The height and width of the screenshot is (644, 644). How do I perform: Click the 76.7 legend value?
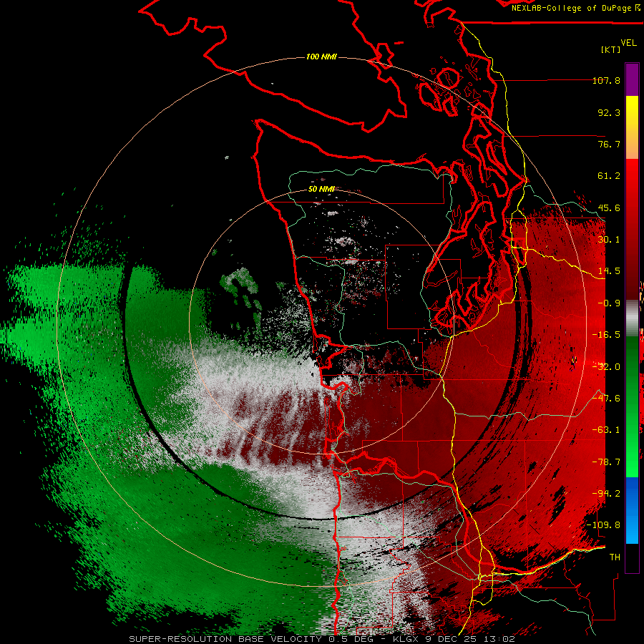(x=609, y=144)
